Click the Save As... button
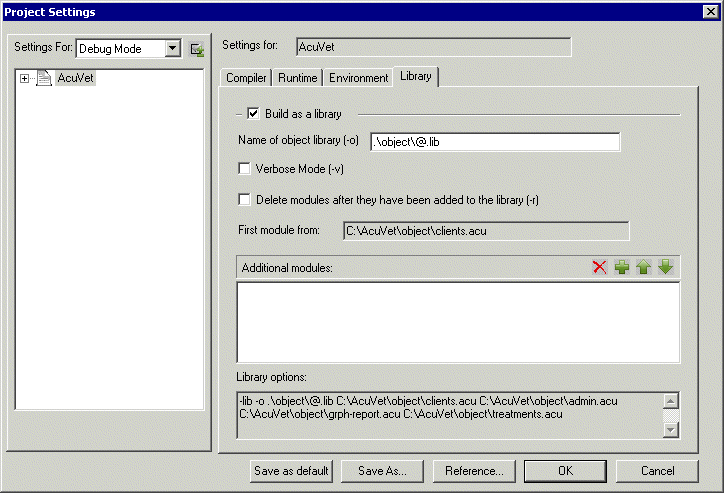Viewport: 724px width, 493px height. point(382,470)
